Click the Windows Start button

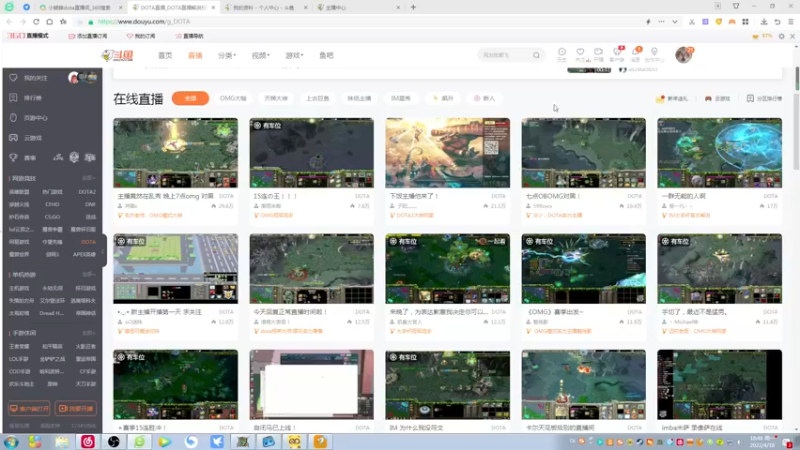pyautogui.click(x=11, y=442)
